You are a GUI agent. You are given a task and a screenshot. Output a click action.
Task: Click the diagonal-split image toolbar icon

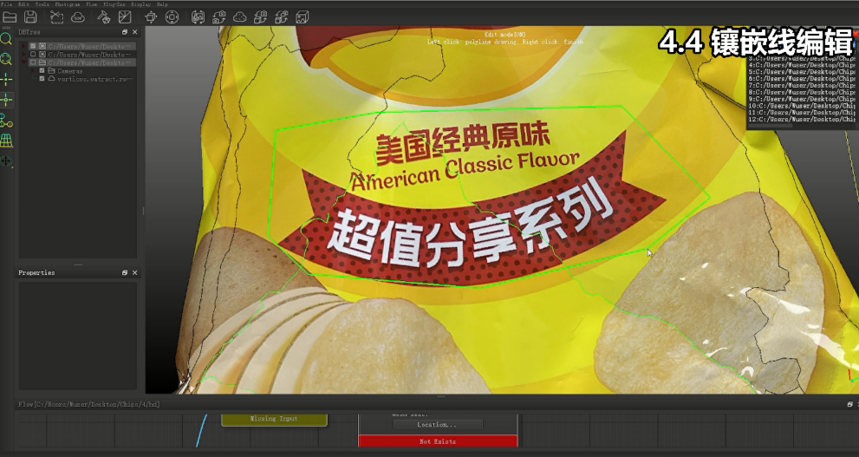(x=125, y=17)
